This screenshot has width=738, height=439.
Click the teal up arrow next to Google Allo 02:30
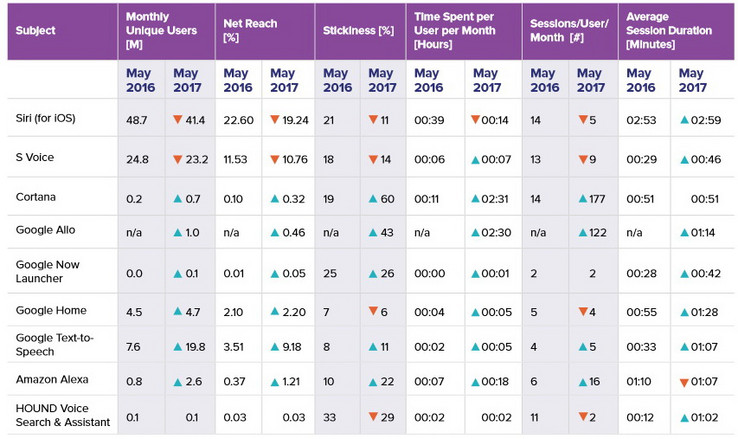(475, 232)
